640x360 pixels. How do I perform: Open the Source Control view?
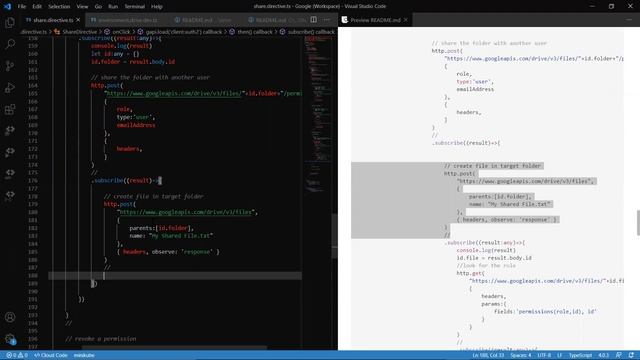pyautogui.click(x=10, y=66)
